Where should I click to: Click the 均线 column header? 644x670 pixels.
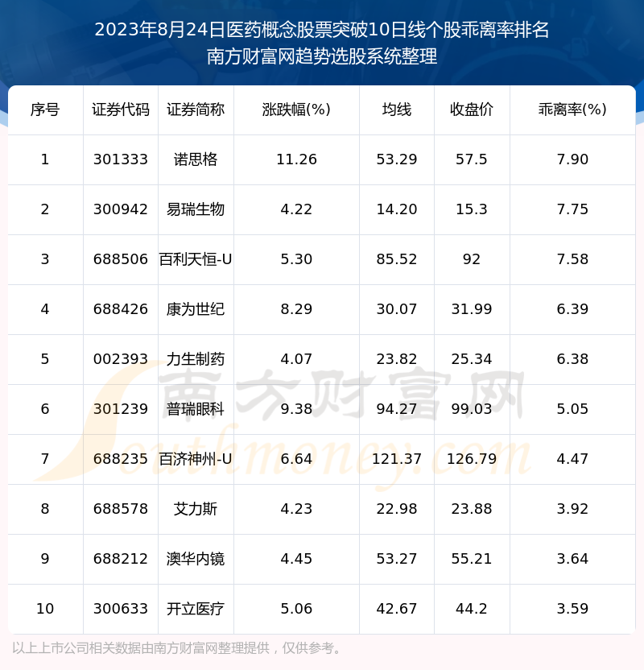pos(397,110)
